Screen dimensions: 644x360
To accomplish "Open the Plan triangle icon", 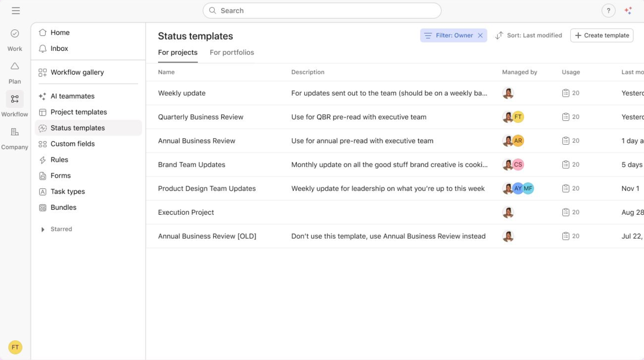I will click(15, 66).
